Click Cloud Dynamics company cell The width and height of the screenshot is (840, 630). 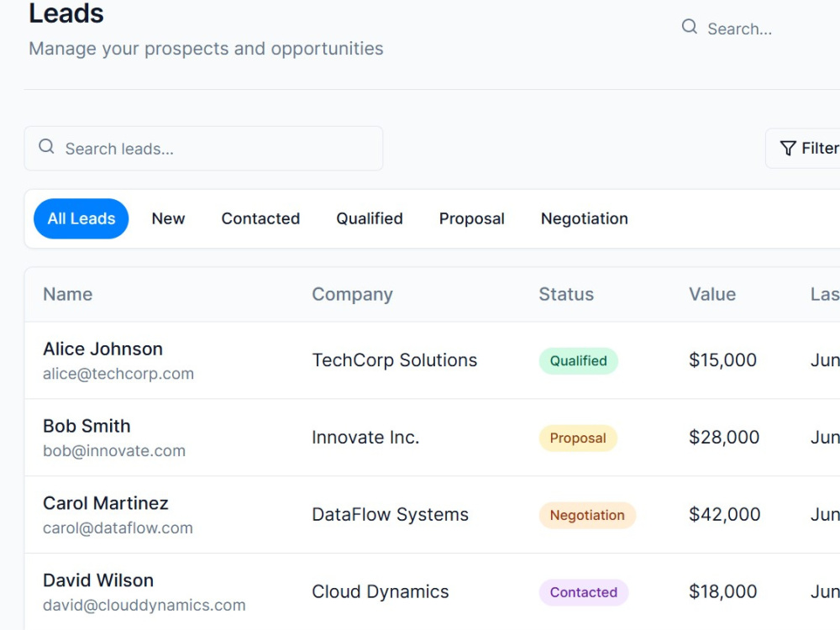click(x=381, y=591)
